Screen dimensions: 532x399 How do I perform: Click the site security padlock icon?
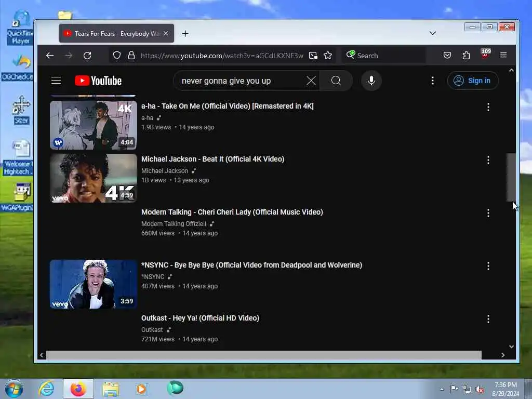tap(131, 55)
